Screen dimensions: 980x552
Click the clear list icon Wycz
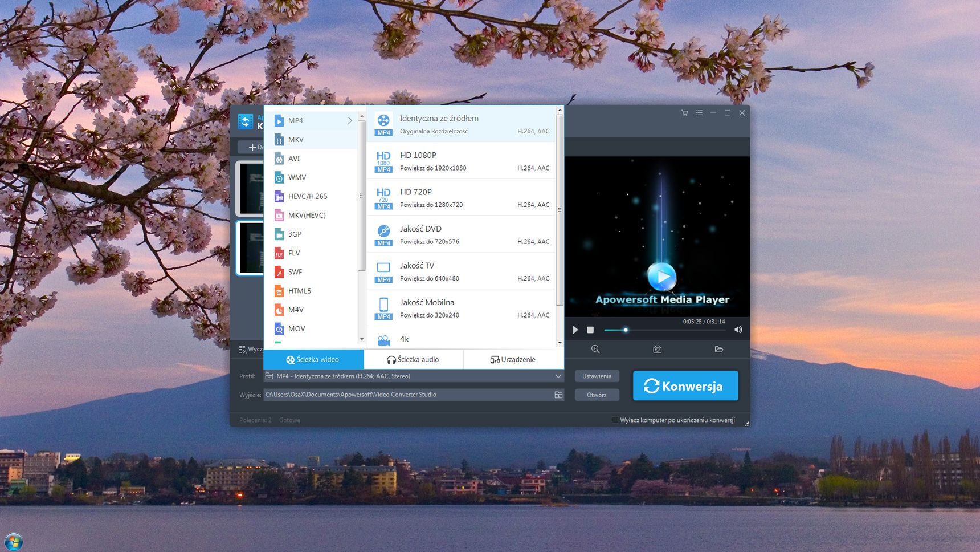pos(243,349)
